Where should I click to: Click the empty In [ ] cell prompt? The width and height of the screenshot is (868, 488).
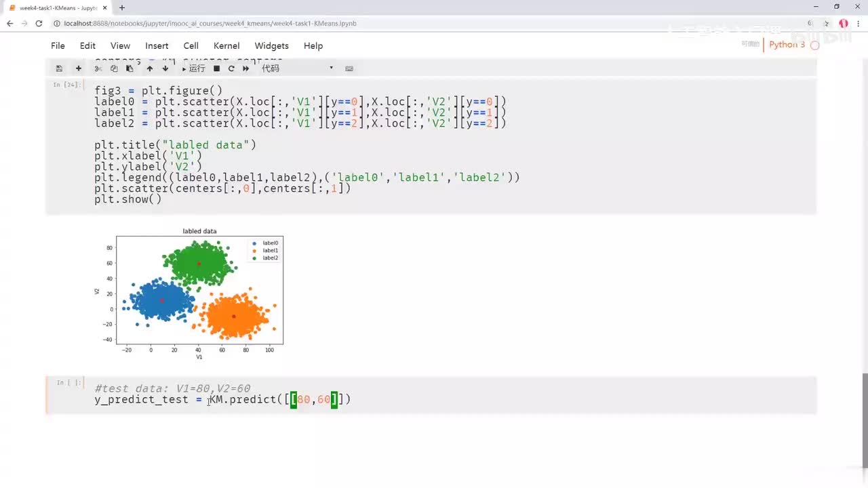[68, 383]
